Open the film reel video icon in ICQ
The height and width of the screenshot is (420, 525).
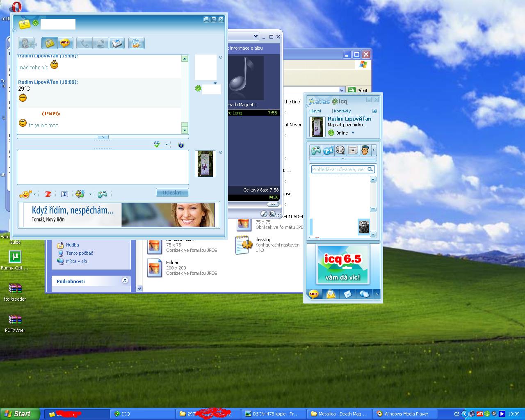[340, 150]
